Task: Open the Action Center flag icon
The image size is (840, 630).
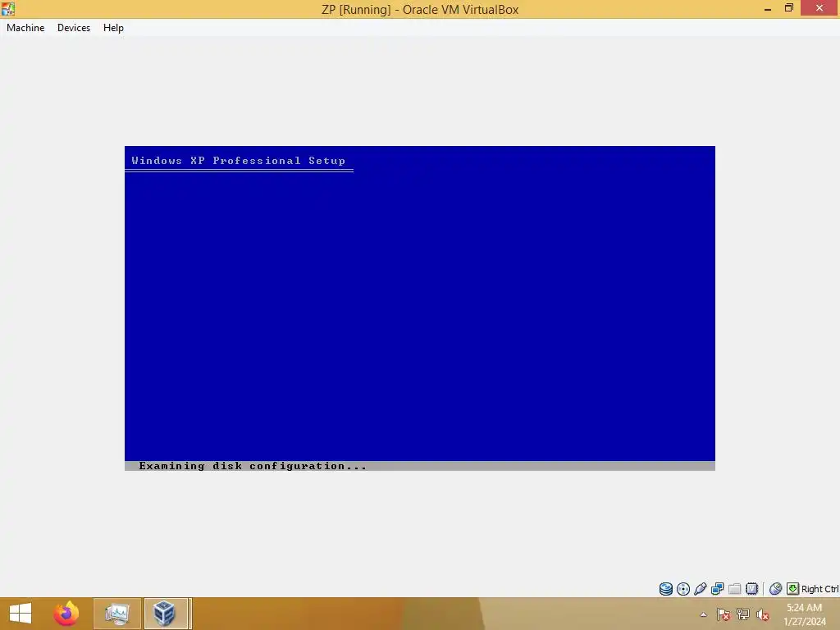Action: [x=724, y=614]
